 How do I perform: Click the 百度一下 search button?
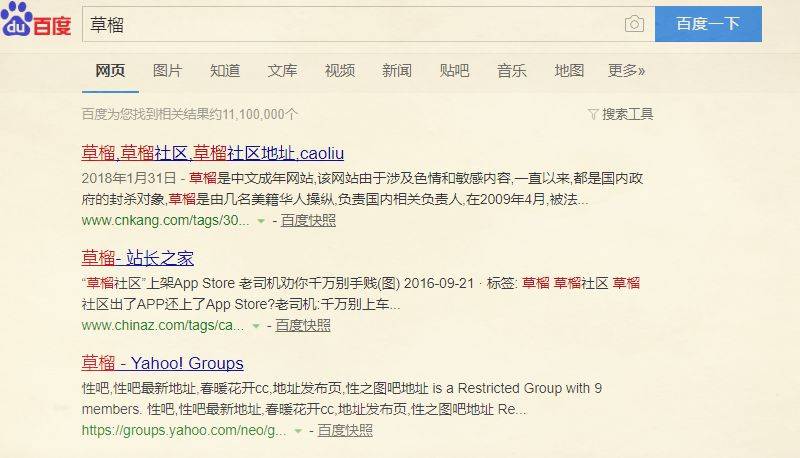click(x=708, y=24)
